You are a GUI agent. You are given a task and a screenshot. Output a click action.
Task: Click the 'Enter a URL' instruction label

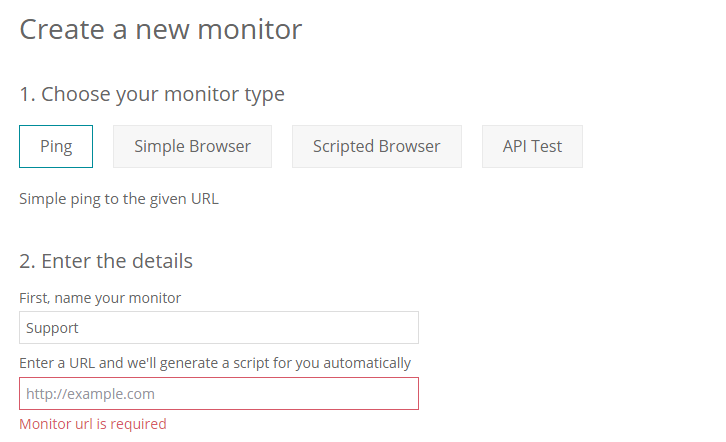point(215,363)
